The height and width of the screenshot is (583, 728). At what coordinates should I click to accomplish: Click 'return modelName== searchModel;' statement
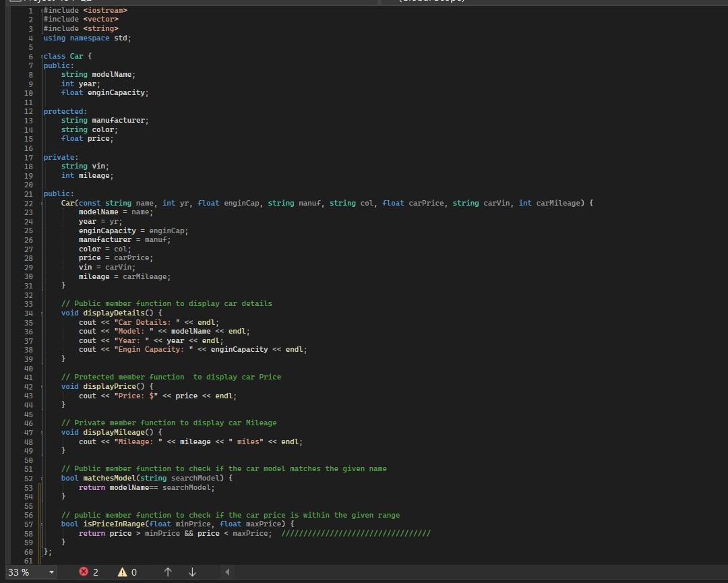click(x=147, y=487)
